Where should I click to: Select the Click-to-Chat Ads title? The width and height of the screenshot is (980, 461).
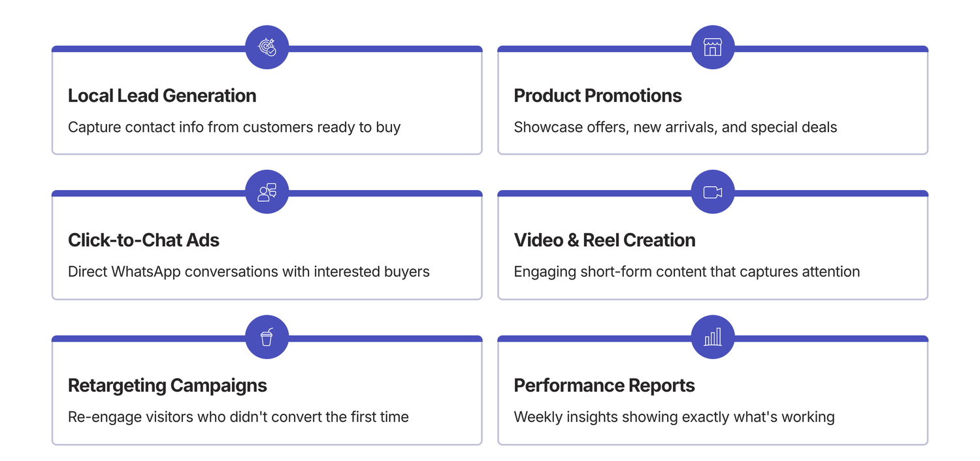(144, 240)
